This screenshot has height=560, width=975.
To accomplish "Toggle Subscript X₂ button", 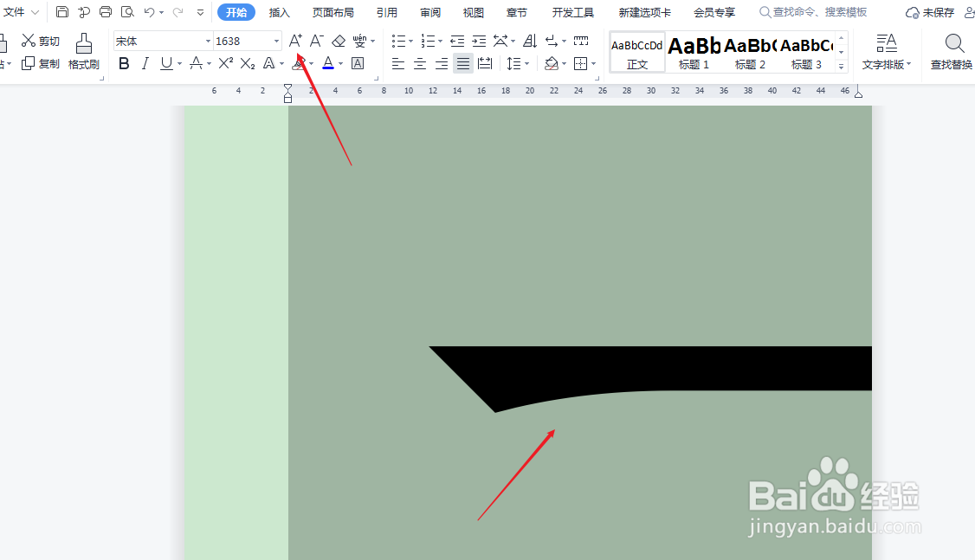I will pyautogui.click(x=248, y=63).
